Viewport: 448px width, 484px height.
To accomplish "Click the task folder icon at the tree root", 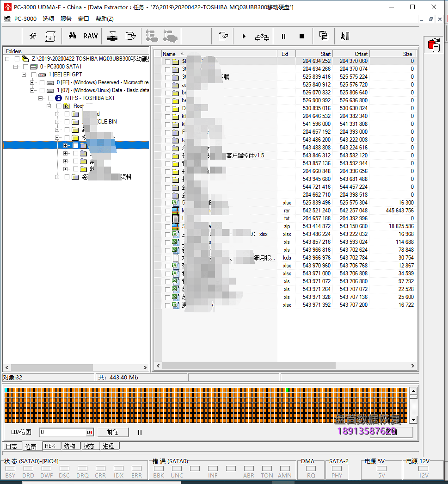I will click(x=25, y=59).
